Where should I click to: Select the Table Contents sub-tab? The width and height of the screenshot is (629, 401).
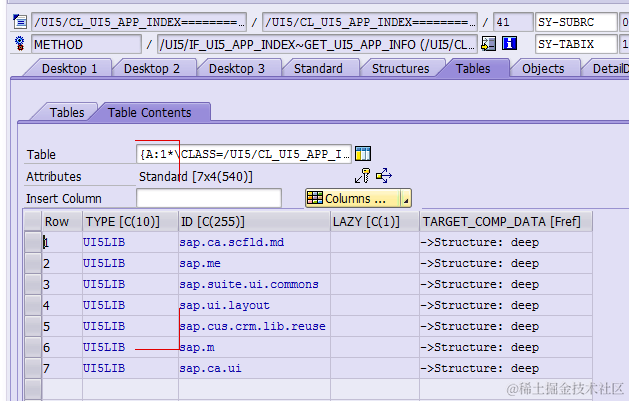[150, 112]
